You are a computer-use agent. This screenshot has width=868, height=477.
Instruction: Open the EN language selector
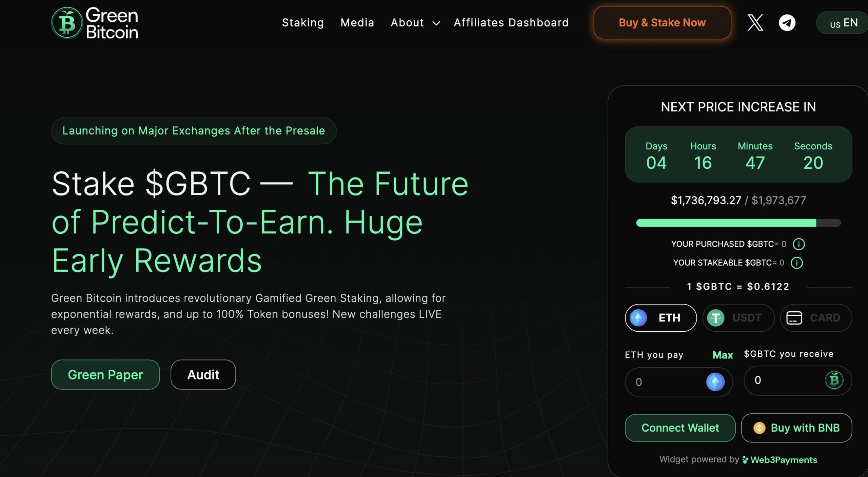pos(844,23)
